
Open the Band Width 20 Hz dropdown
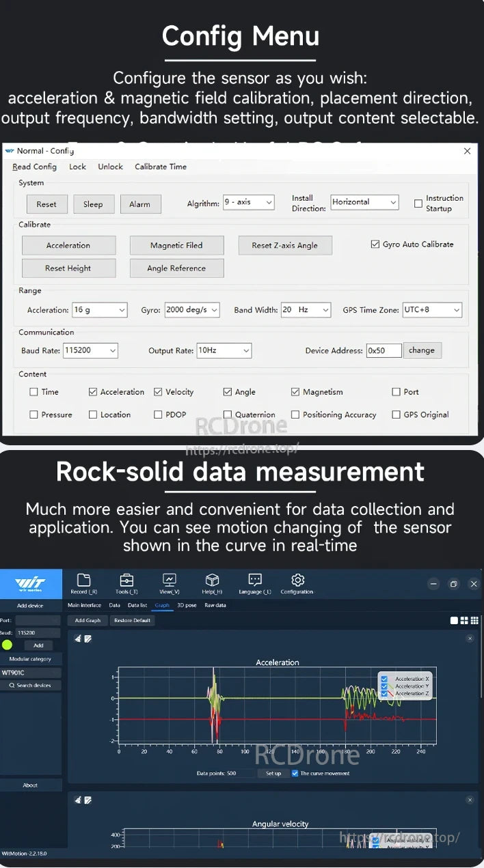306,310
